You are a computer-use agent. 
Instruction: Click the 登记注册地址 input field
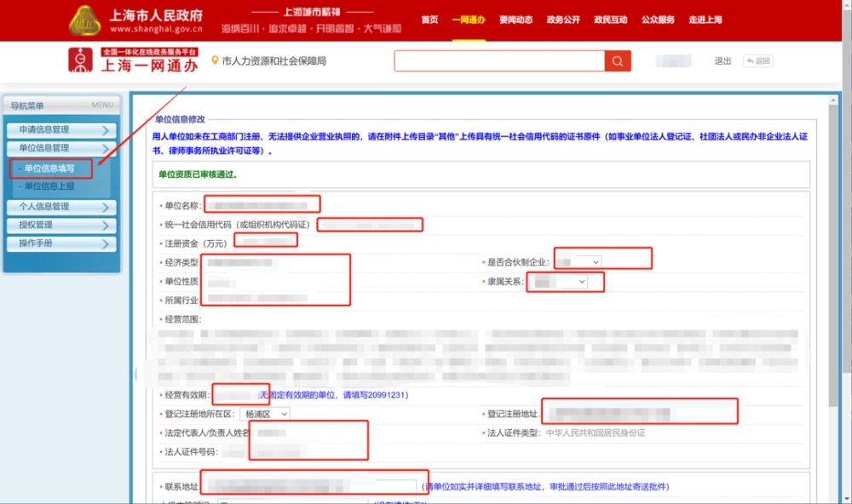640,413
